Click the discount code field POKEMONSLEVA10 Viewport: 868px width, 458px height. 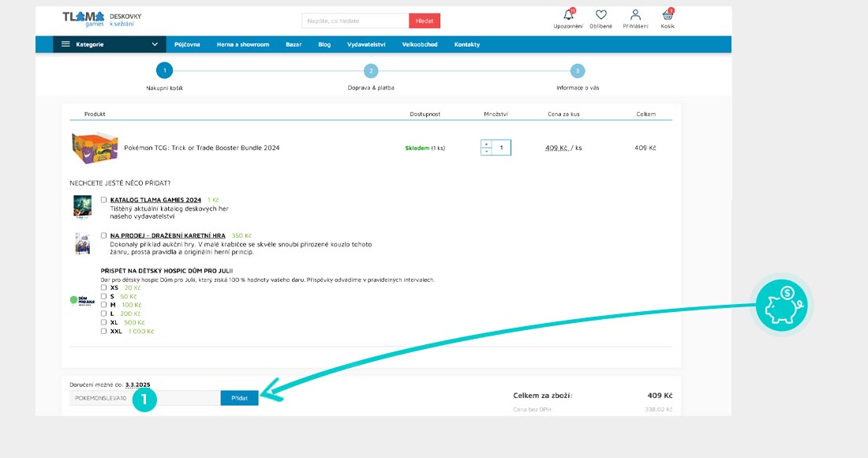click(x=145, y=398)
